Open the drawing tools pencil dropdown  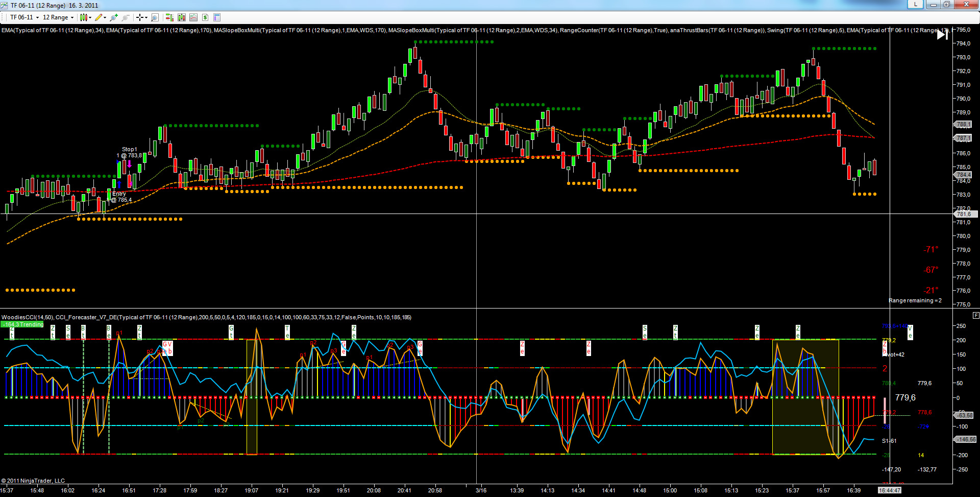[x=101, y=17]
